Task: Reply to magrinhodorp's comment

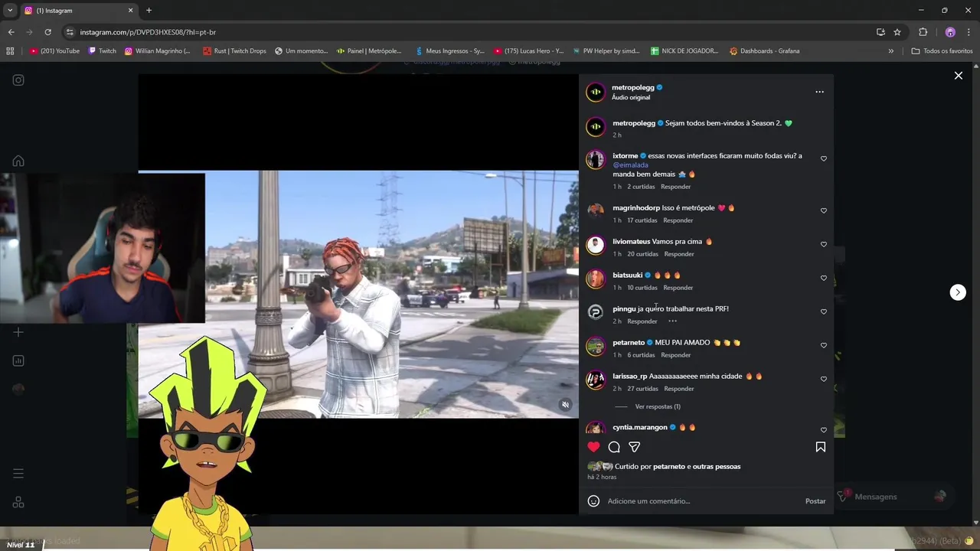Action: (678, 220)
